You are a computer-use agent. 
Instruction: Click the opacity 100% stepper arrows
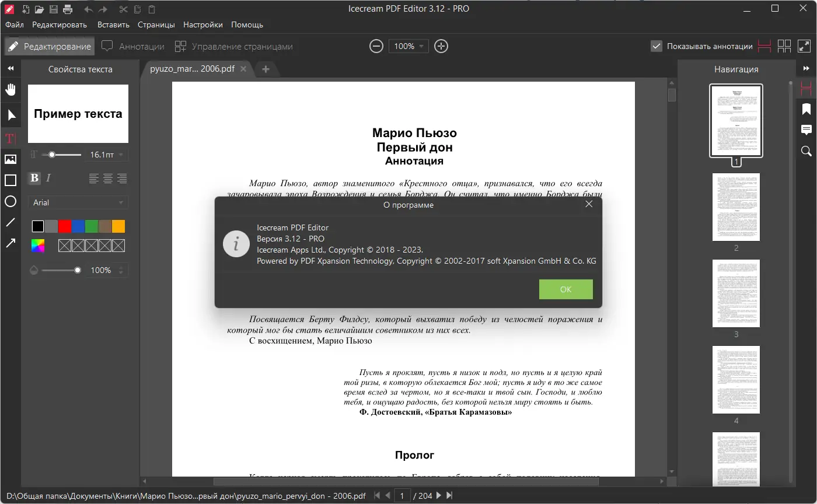pos(121,270)
